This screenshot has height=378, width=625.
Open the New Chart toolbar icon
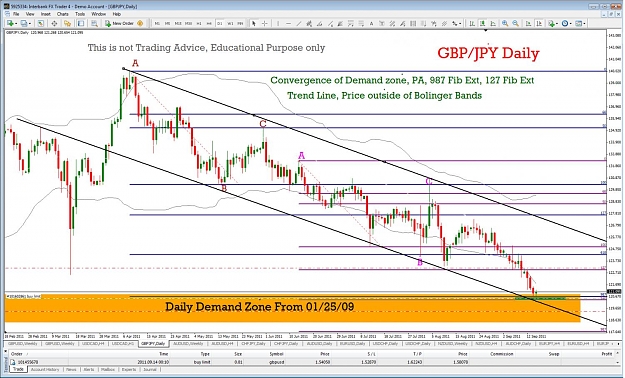click(10, 24)
